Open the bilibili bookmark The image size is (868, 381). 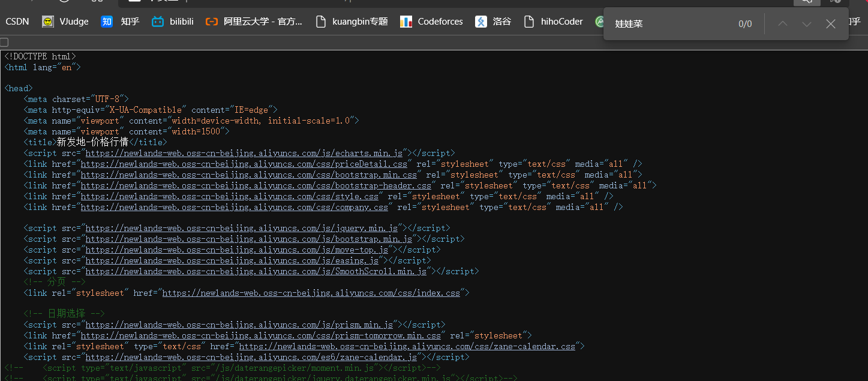point(173,22)
